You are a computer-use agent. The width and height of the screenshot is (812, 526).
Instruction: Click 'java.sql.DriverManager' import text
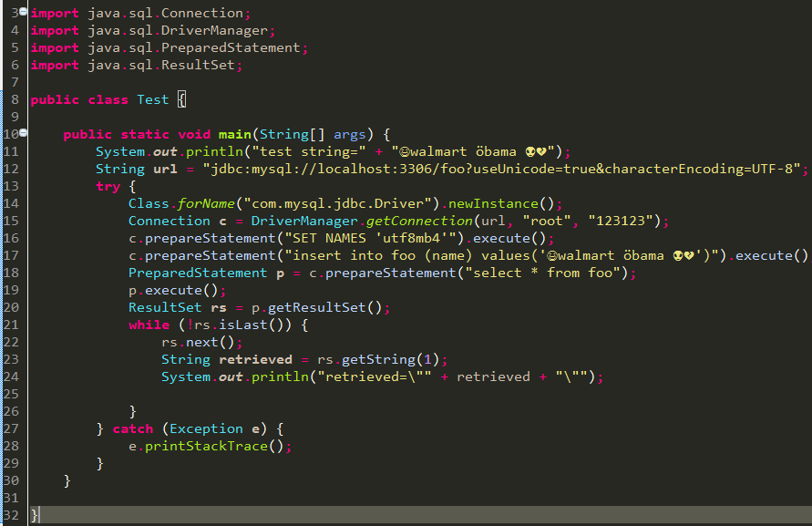(178, 31)
